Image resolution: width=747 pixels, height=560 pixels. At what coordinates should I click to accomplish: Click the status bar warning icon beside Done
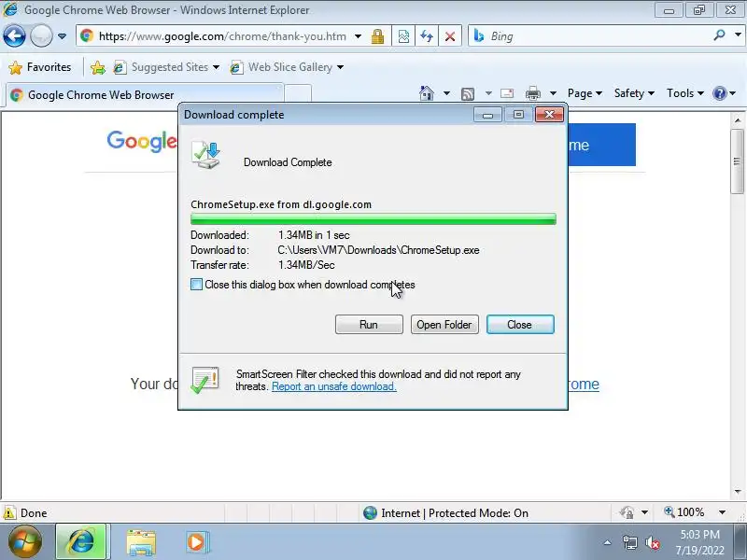tap(9, 512)
